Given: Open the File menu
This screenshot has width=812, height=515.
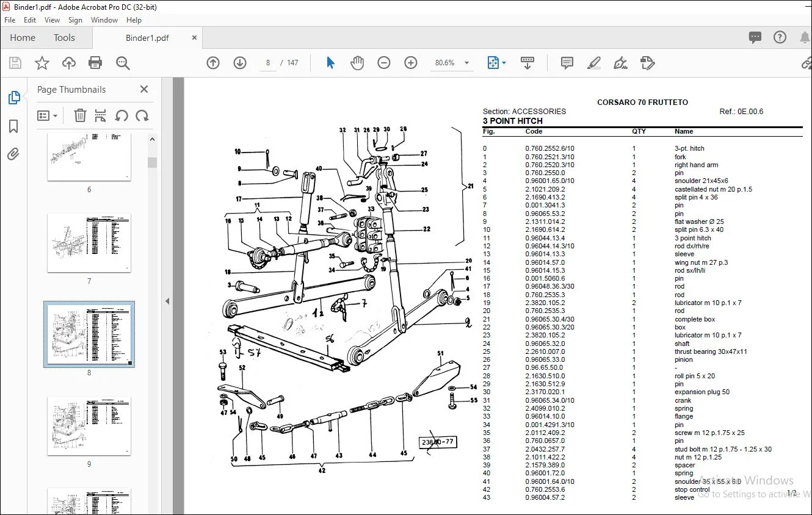Looking at the screenshot, I should click(10, 20).
